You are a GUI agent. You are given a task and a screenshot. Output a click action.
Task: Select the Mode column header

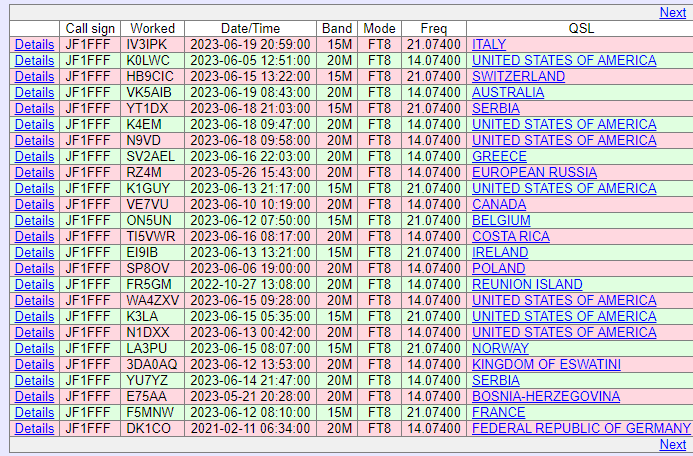pyautogui.click(x=379, y=29)
